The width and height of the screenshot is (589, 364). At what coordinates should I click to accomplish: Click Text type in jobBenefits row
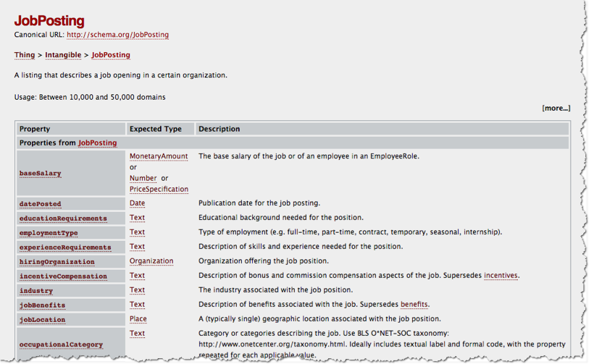[x=137, y=305]
